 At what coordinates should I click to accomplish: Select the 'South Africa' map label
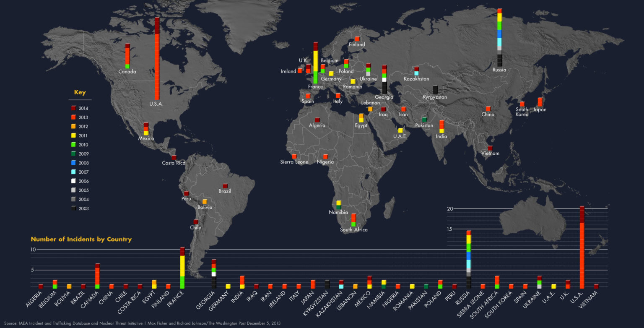click(x=354, y=230)
